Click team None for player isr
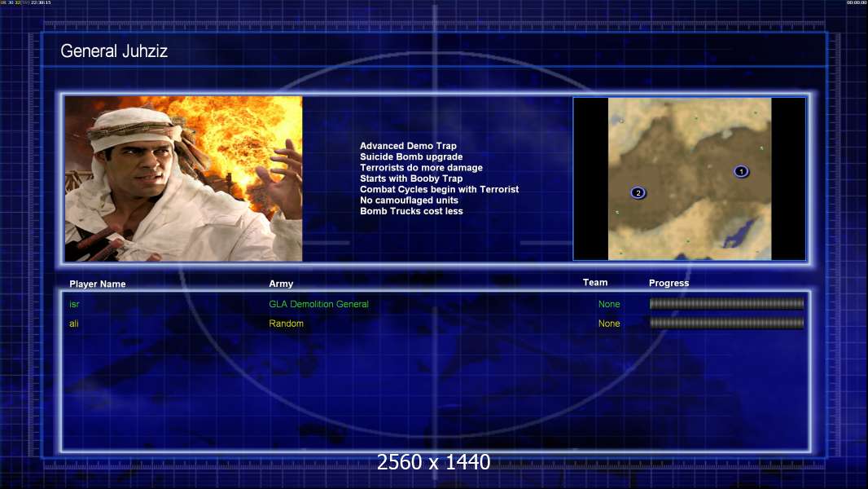The height and width of the screenshot is (489, 868). click(x=609, y=304)
